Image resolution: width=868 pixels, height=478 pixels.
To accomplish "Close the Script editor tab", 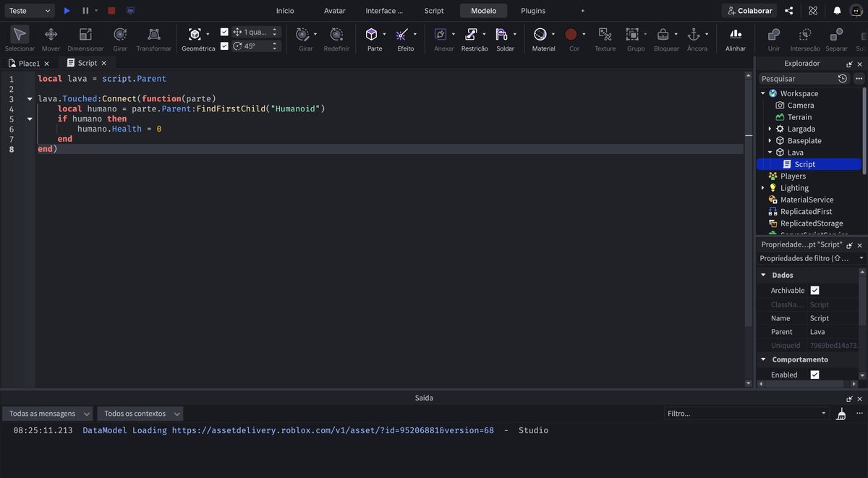I will [104, 63].
